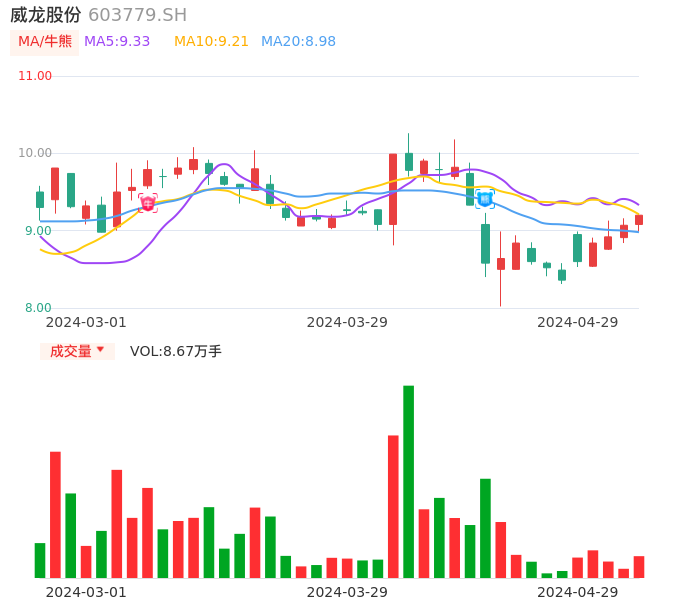Click the 8.00 price axis label
The width and height of the screenshot is (686, 606).
click(38, 308)
